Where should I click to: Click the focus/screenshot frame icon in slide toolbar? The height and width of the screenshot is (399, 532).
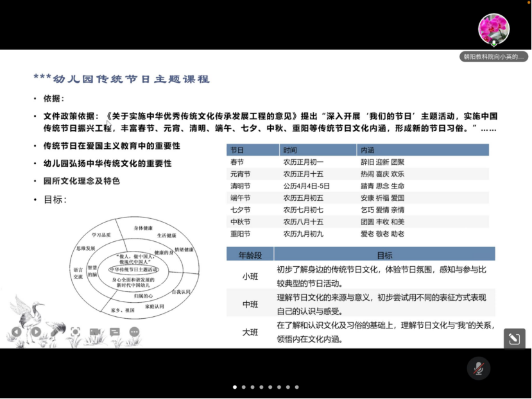[75, 332]
